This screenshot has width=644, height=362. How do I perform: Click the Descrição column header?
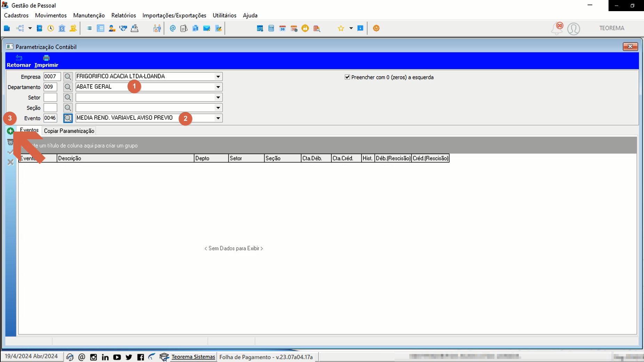click(x=125, y=158)
